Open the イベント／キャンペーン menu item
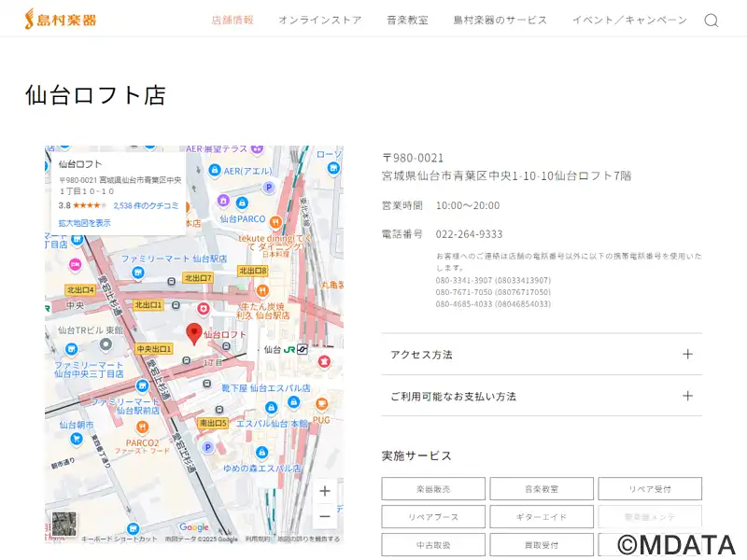The height and width of the screenshot is (560, 747). click(629, 20)
